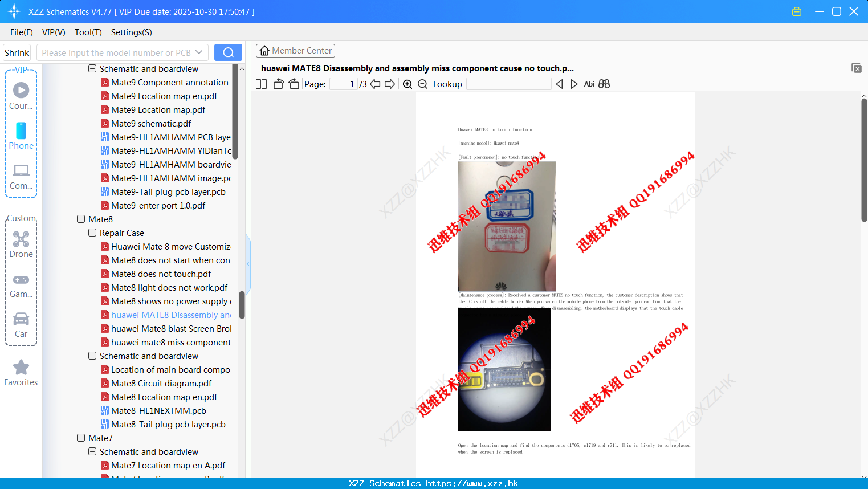Open Mate8-HL1NEXTMM.pcb
The image size is (868, 489).
[x=153, y=410]
